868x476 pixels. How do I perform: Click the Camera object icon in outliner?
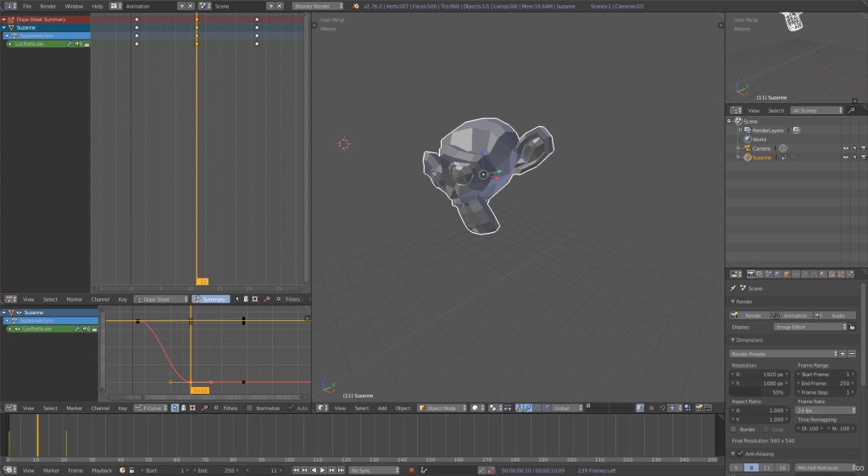747,148
